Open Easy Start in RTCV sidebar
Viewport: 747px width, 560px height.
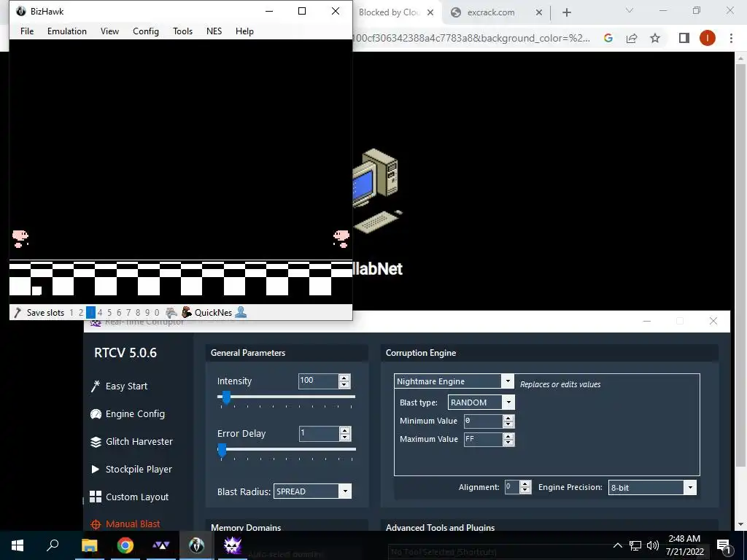(x=120, y=386)
